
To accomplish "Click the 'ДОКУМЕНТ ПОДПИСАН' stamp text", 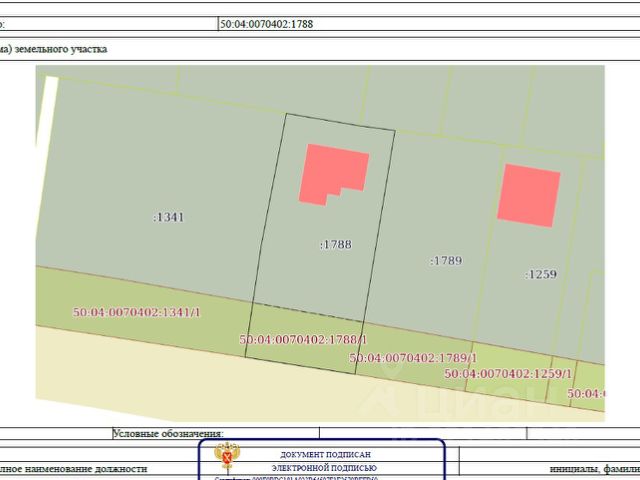I will [325, 454].
